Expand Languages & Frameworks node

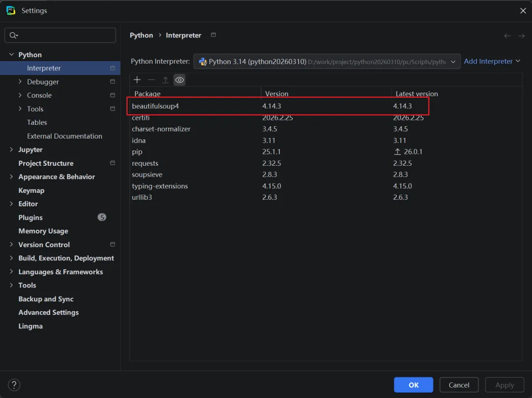tap(11, 272)
